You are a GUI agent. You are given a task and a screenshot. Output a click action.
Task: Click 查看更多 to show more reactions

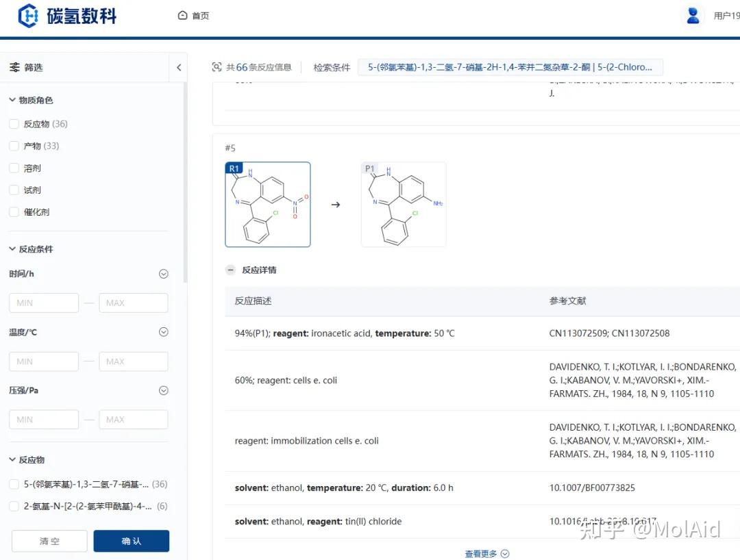[x=481, y=554]
